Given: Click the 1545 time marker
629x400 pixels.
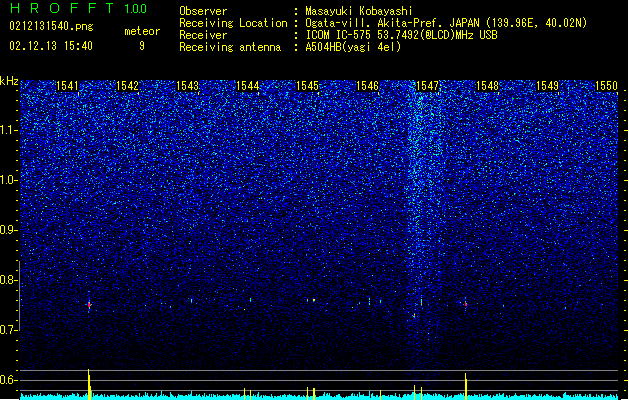Looking at the screenshot, I should (x=307, y=86).
